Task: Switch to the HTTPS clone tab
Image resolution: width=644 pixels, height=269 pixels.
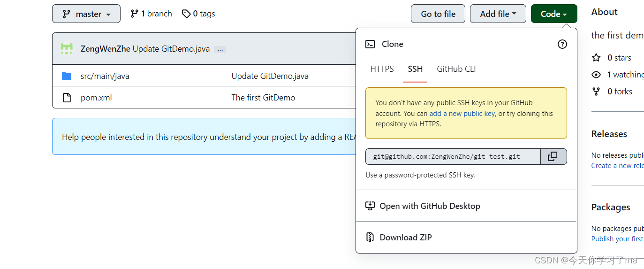Action: click(382, 69)
